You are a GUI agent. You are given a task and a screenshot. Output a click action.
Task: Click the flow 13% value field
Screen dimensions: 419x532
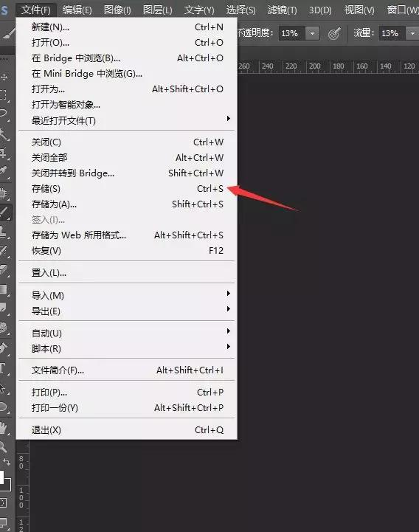pos(392,33)
